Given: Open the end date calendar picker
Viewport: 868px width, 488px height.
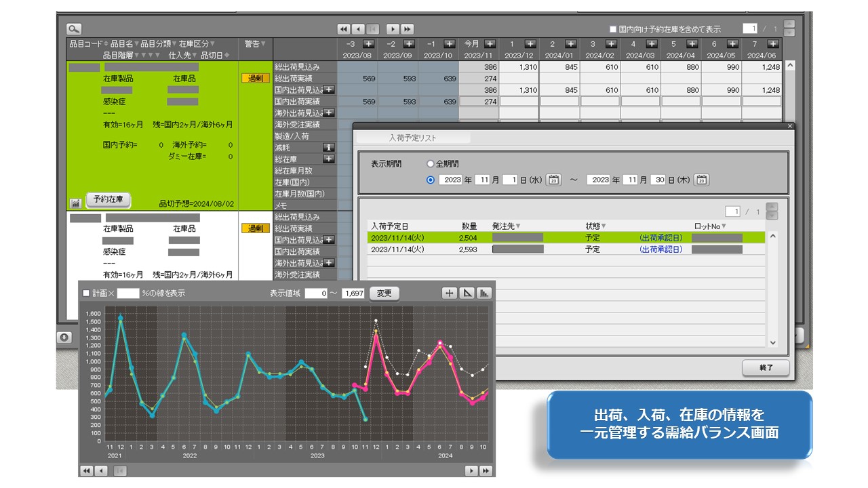Looking at the screenshot, I should click(702, 180).
